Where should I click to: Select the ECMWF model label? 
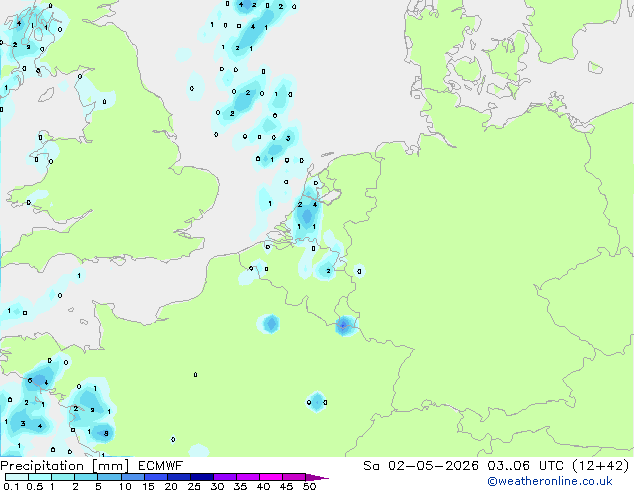[161, 466]
